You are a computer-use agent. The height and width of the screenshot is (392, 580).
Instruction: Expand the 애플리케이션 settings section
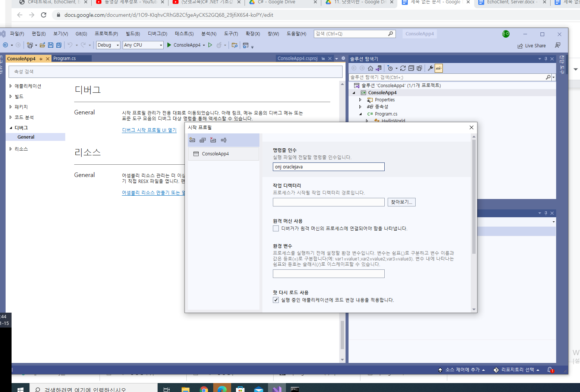click(10, 86)
